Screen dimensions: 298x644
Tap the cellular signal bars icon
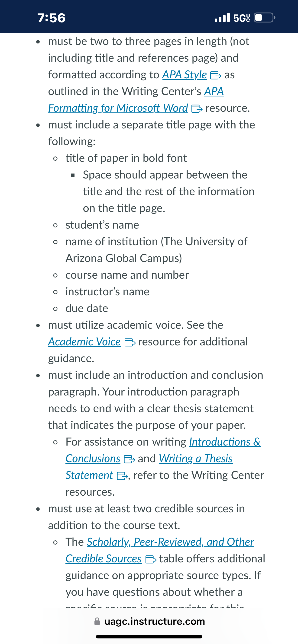coord(222,17)
